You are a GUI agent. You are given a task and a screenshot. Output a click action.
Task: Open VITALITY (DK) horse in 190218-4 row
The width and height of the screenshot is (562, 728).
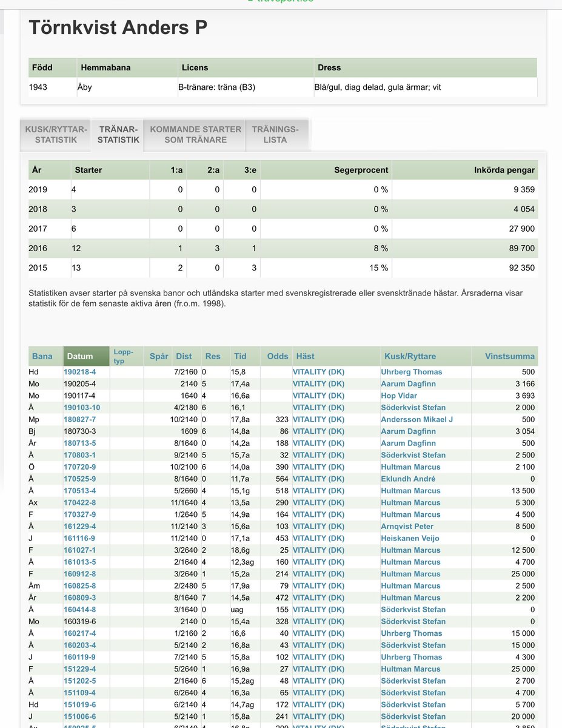pos(318,372)
